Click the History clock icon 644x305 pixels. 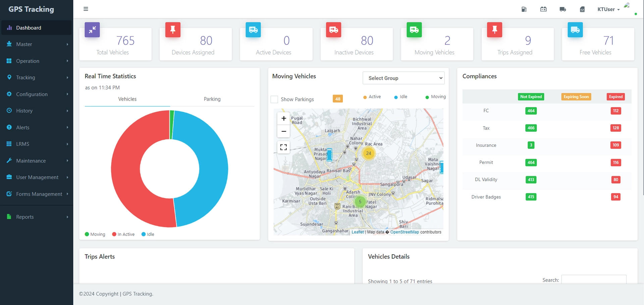click(x=9, y=110)
